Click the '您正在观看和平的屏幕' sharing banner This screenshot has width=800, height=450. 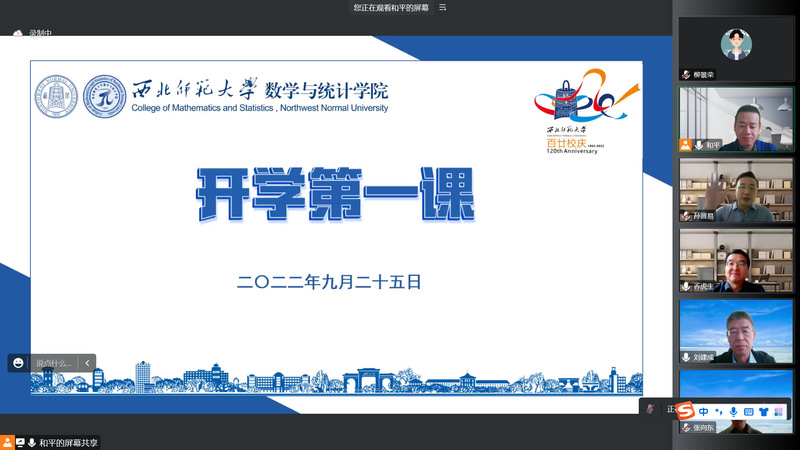[391, 7]
